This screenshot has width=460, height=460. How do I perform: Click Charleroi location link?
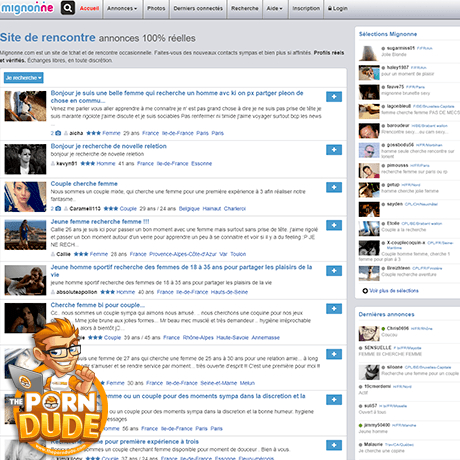click(235, 209)
